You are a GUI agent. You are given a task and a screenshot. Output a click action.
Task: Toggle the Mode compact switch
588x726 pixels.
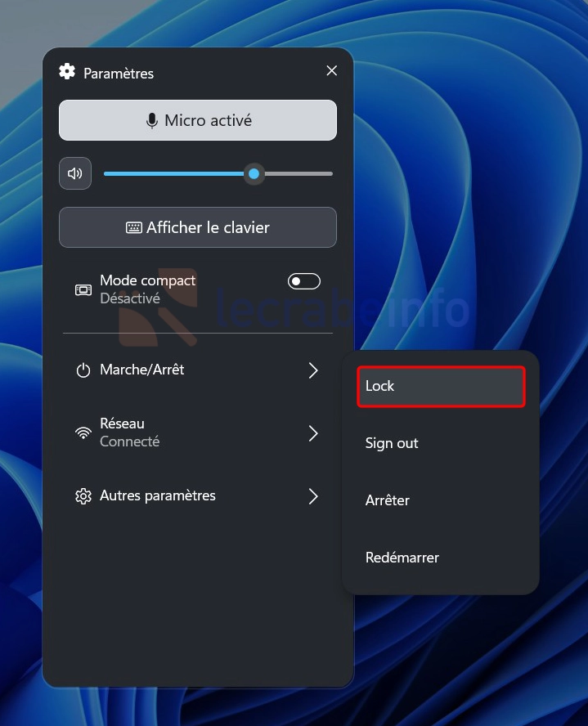tap(303, 281)
